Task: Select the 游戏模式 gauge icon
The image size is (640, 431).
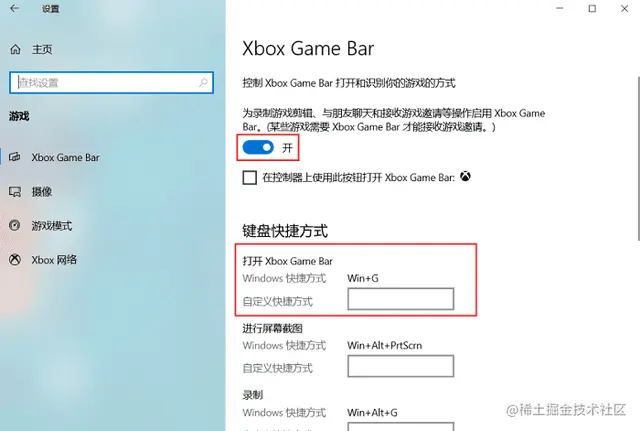Action: pos(15,225)
